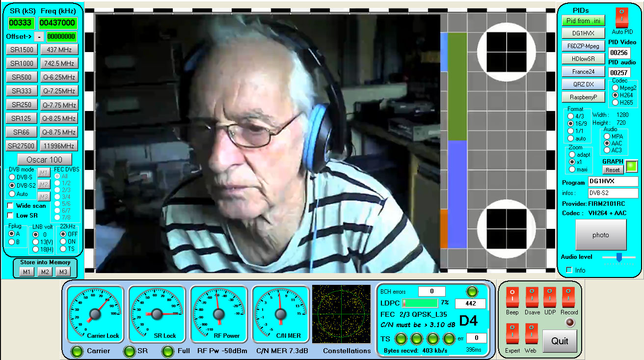644x360 pixels.
Task: Choose 4/3 format
Action: click(x=571, y=116)
